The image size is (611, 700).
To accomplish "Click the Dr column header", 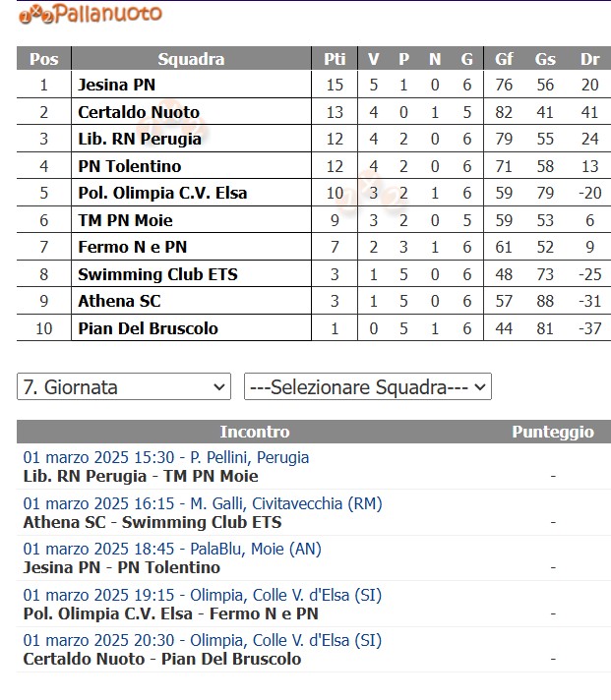I will point(589,59).
